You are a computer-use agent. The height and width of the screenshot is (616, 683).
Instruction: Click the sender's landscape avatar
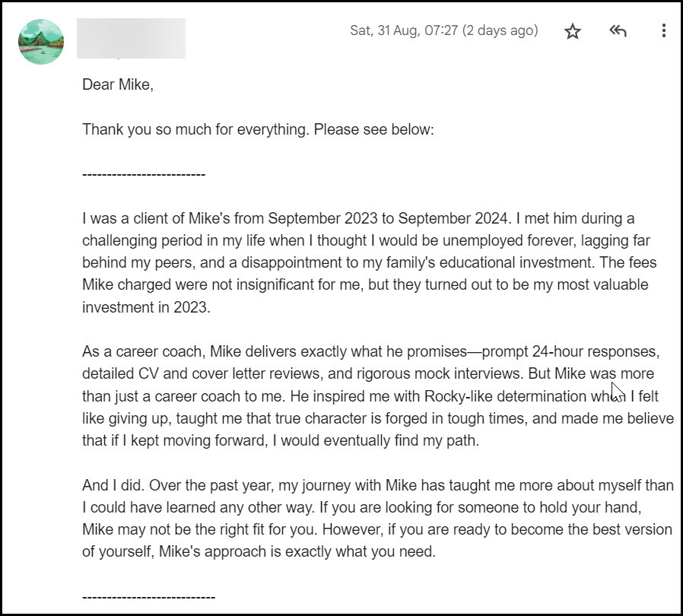coord(40,42)
